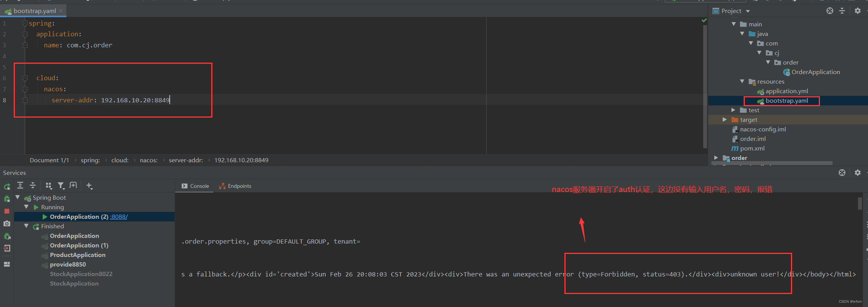Collapse the java folder
Screen dimensions: 868x307
(x=742, y=34)
